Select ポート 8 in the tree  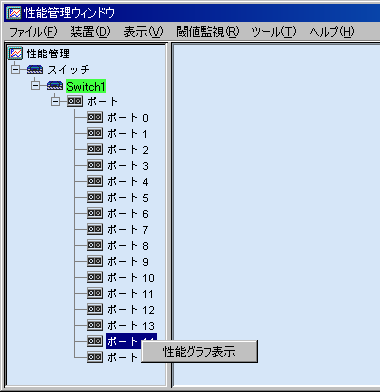click(x=128, y=246)
